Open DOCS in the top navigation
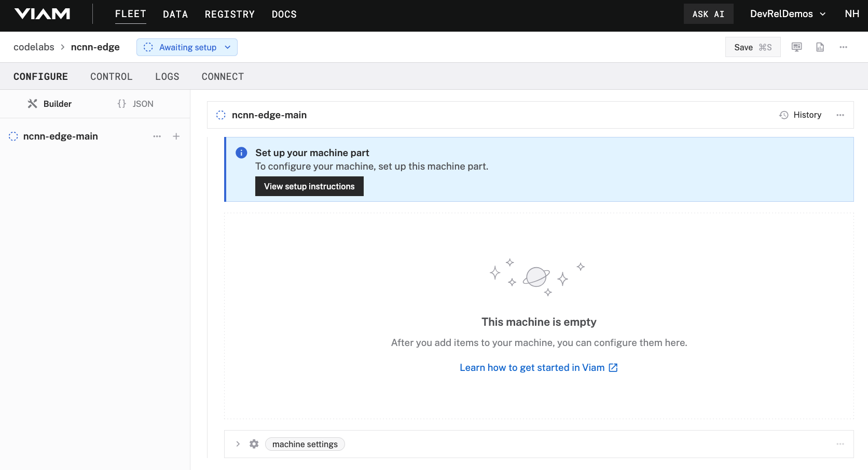Image resolution: width=868 pixels, height=470 pixels. point(284,15)
